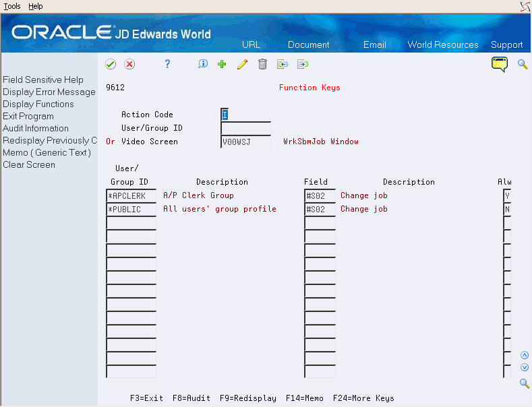Click the green plus Add icon
This screenshot has height=407, width=532.
(x=222, y=64)
